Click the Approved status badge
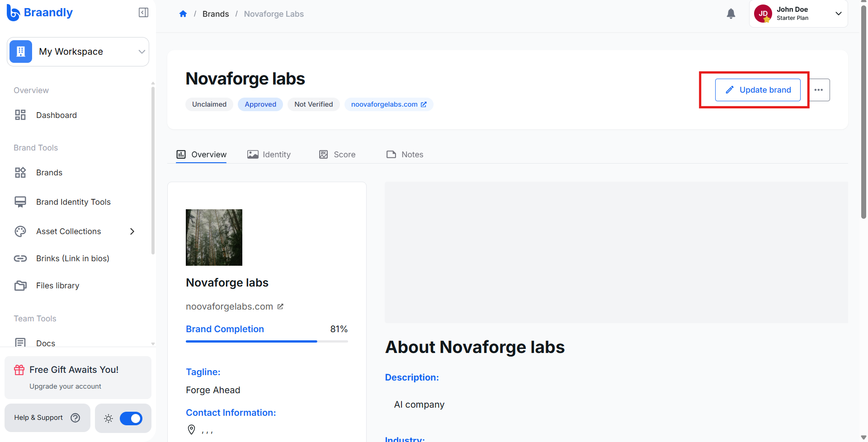The image size is (868, 442). tap(260, 104)
